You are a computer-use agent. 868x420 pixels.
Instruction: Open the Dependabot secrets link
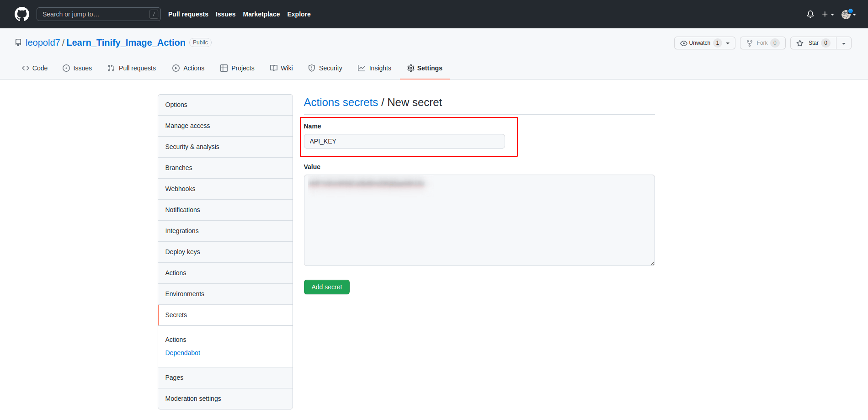tap(182, 353)
